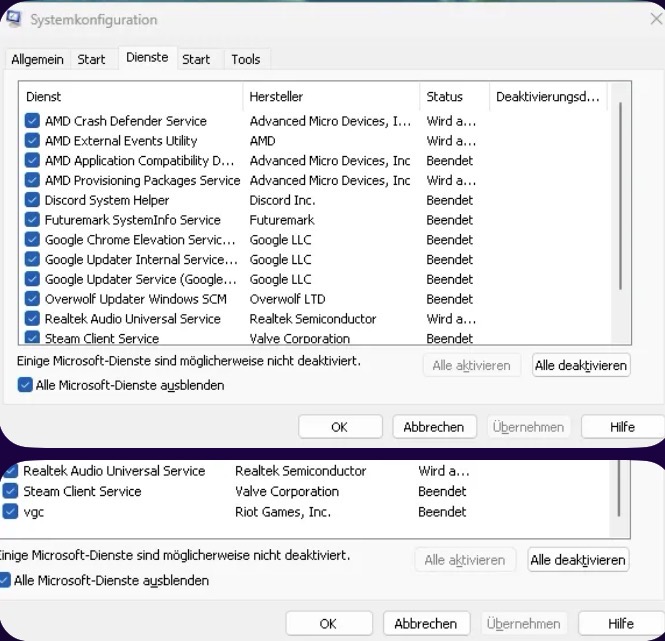Select the 'Futuremark SystemInfo Service' row name
The image size is (665, 641).
click(133, 220)
